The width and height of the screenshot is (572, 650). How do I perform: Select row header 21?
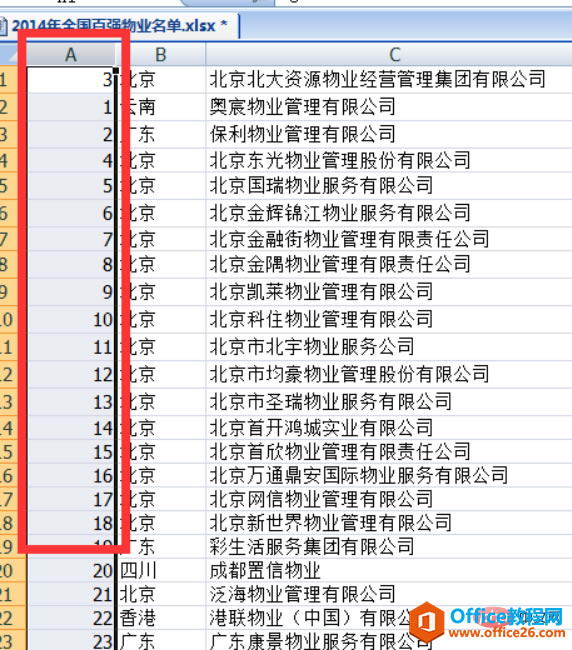(12, 594)
